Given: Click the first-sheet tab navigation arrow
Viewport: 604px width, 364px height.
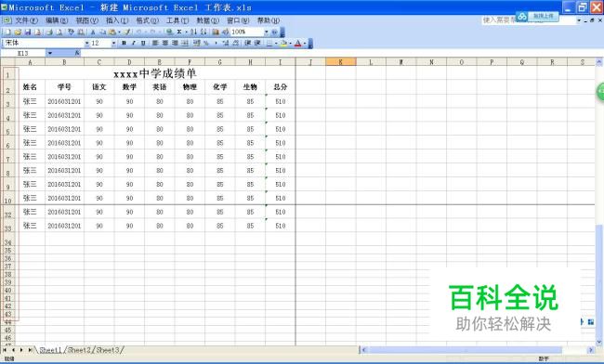Looking at the screenshot, I should point(5,350).
